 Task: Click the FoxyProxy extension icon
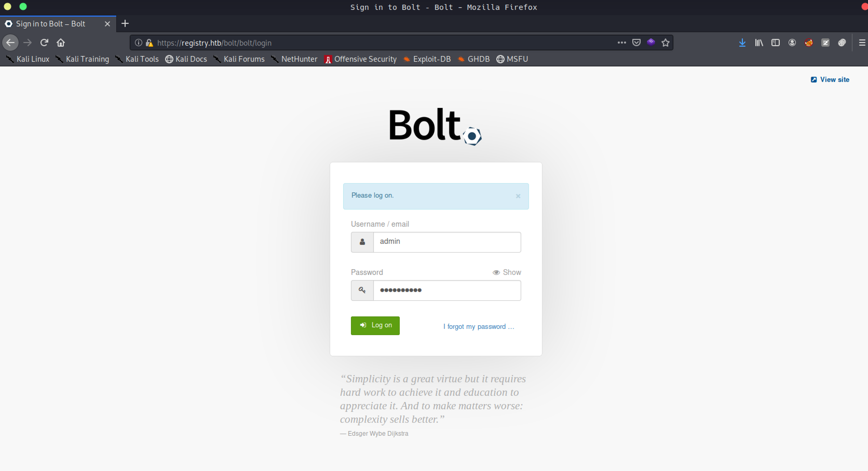(x=808, y=43)
